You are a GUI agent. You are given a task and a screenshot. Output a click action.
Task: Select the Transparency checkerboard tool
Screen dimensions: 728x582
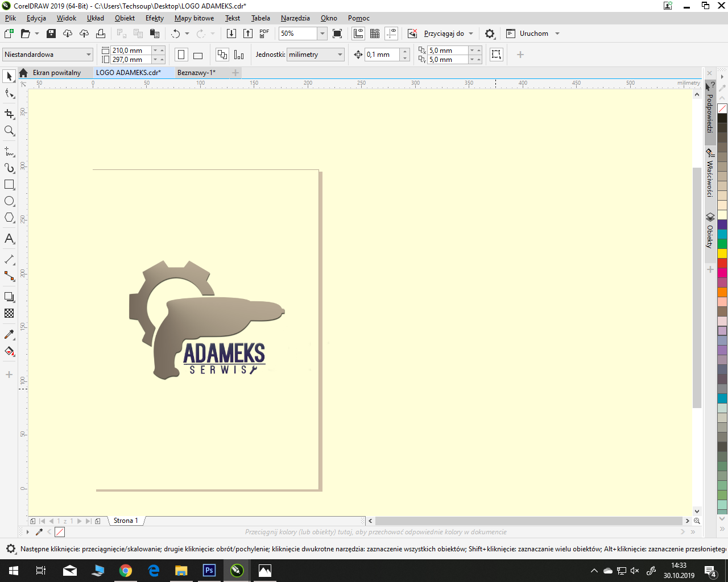9,313
